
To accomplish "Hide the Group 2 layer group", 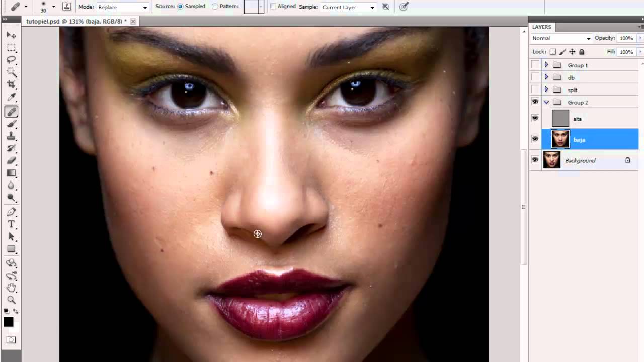I will (535, 102).
